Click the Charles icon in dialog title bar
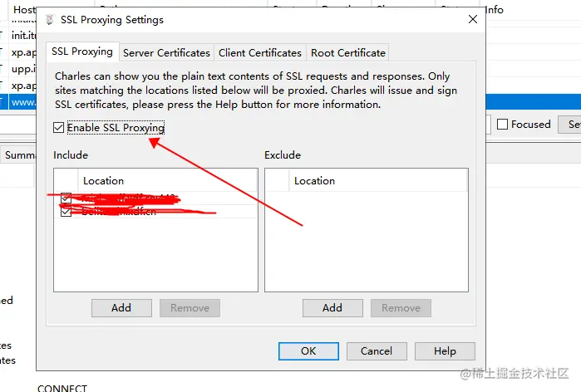 coord(50,20)
